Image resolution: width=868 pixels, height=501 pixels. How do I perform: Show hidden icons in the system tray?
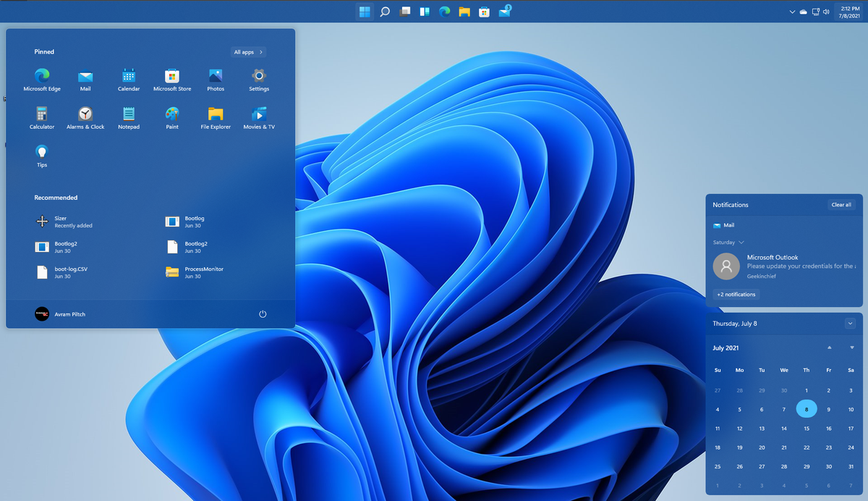[792, 12]
